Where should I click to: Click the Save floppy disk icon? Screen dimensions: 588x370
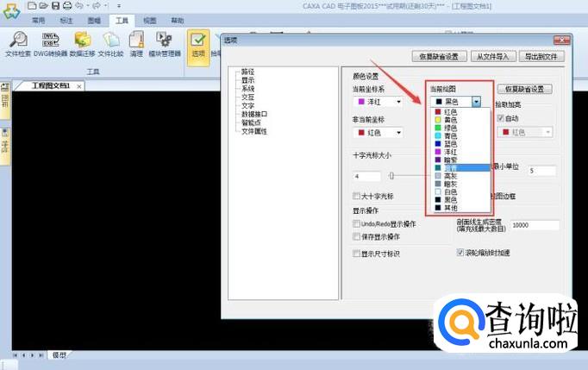click(55, 6)
